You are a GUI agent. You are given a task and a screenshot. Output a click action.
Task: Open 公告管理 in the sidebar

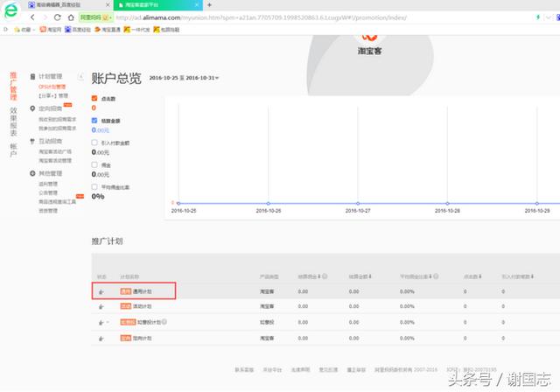click(48, 192)
